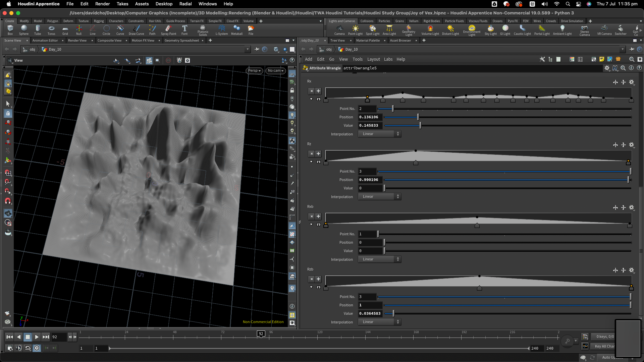Viewport: 644px width, 362px height.
Task: Toggle the magnet snapping tool
Action: click(x=8, y=201)
